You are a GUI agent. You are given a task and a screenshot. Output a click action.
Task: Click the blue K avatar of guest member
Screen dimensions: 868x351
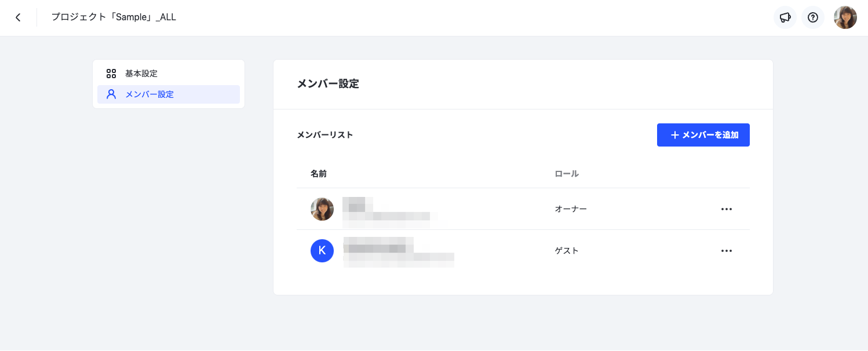322,251
